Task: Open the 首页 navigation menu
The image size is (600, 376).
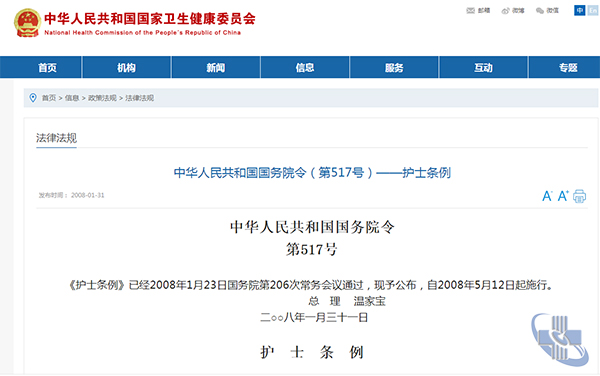Action: [47, 68]
